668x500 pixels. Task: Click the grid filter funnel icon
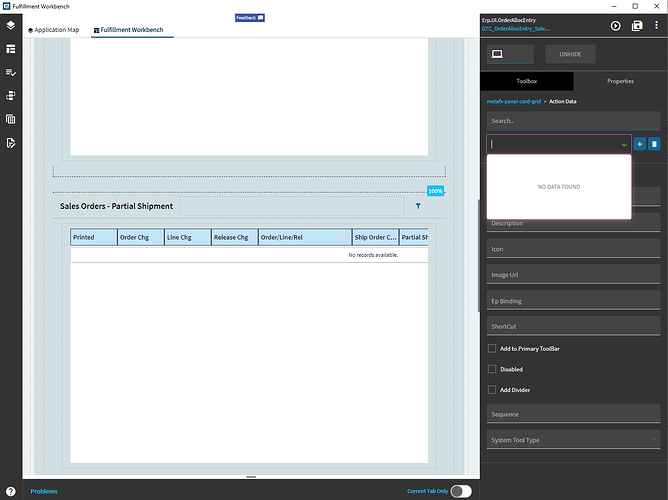point(418,206)
